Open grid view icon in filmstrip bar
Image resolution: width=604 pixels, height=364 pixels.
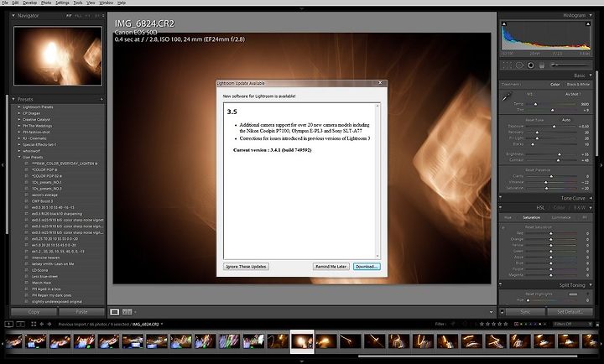point(34,325)
